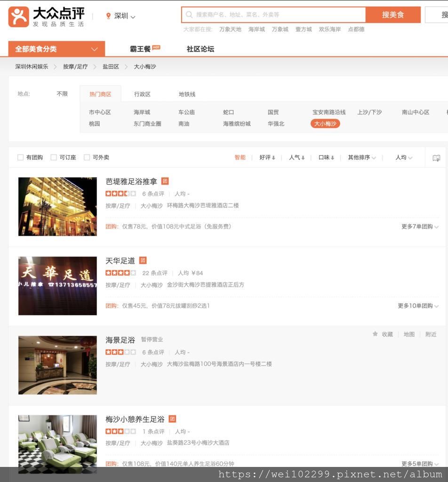The image size is (448, 482).
Task: Click 22 条点评 reviews for 天华足道
Action: point(155,273)
